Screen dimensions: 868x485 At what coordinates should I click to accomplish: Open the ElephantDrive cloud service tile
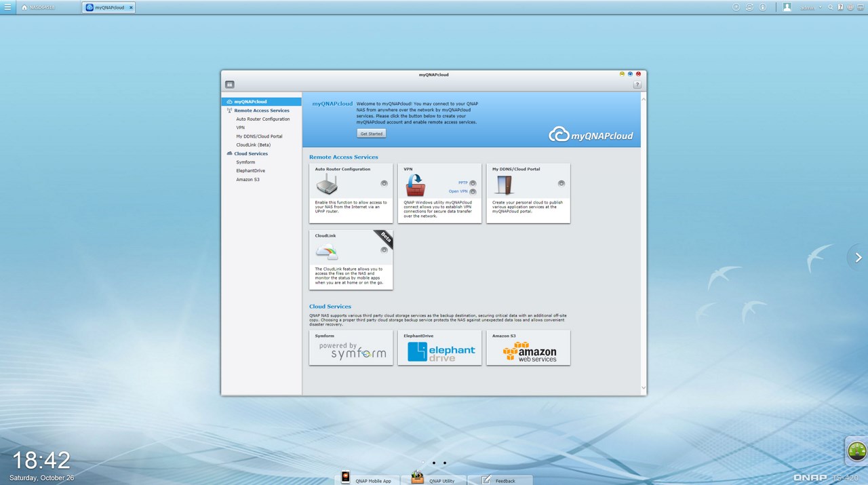click(439, 348)
